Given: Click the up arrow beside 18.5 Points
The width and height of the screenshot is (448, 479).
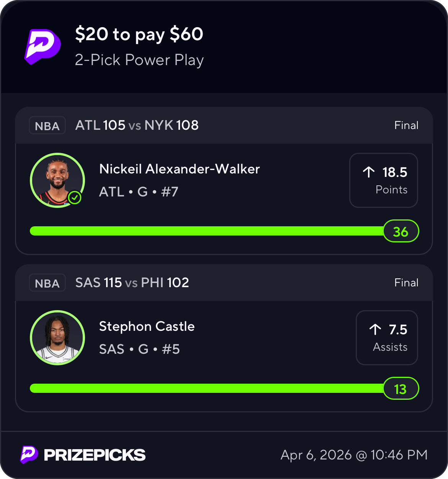Looking at the screenshot, I should pos(369,172).
